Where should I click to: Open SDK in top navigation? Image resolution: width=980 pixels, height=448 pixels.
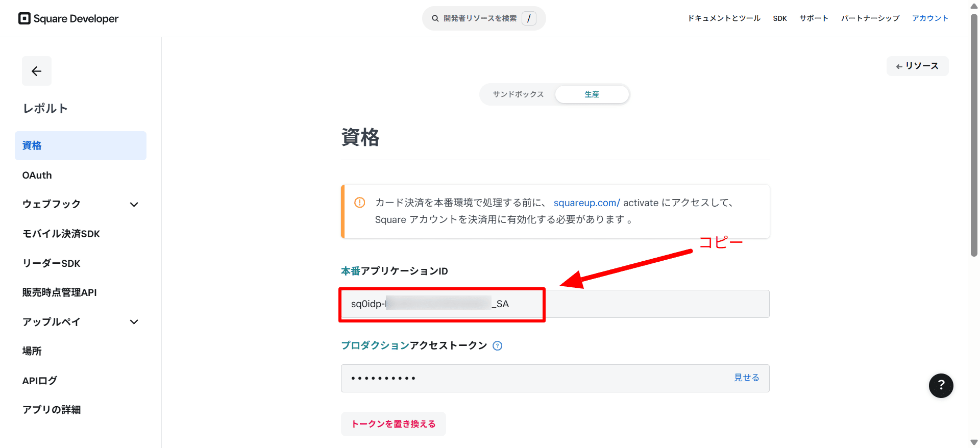point(780,18)
